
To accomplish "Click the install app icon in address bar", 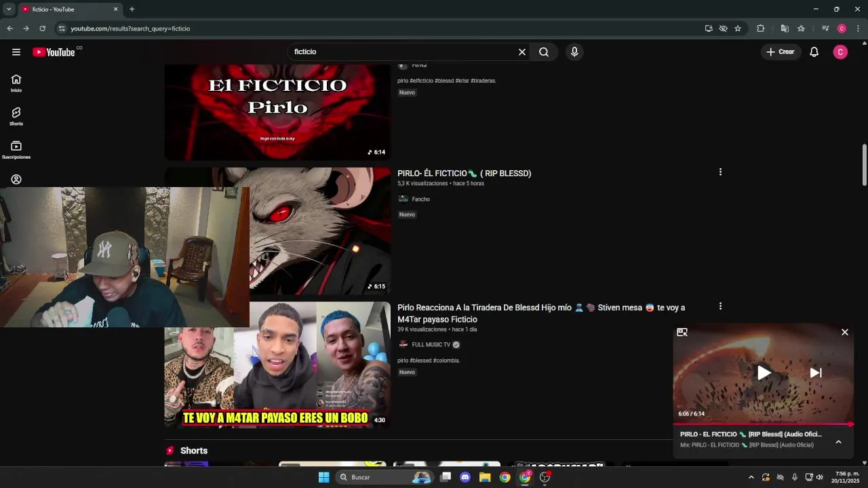I will (x=709, y=28).
